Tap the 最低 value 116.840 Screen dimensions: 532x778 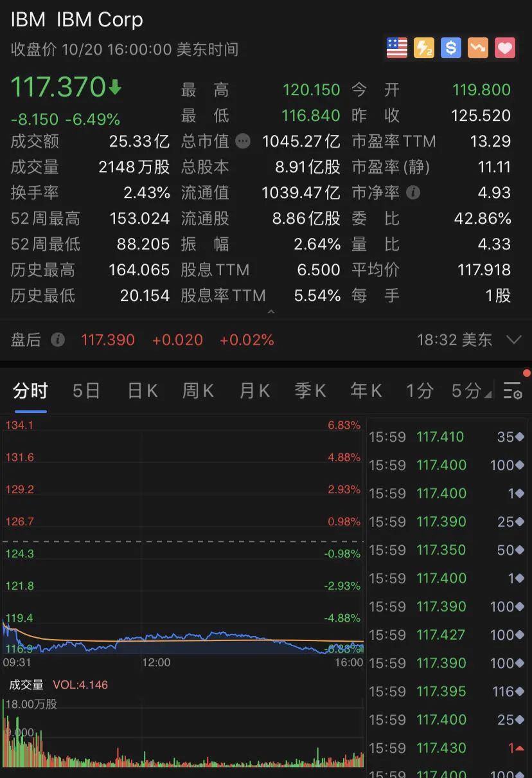pos(311,115)
